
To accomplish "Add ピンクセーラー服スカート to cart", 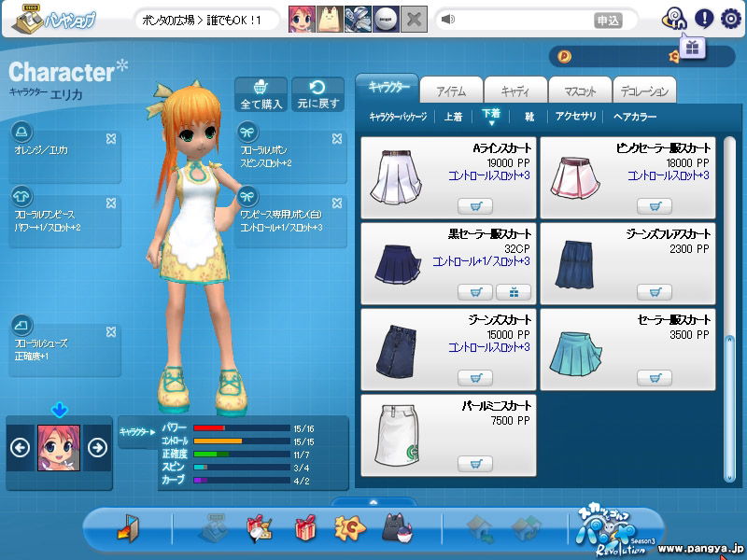I will click(655, 206).
